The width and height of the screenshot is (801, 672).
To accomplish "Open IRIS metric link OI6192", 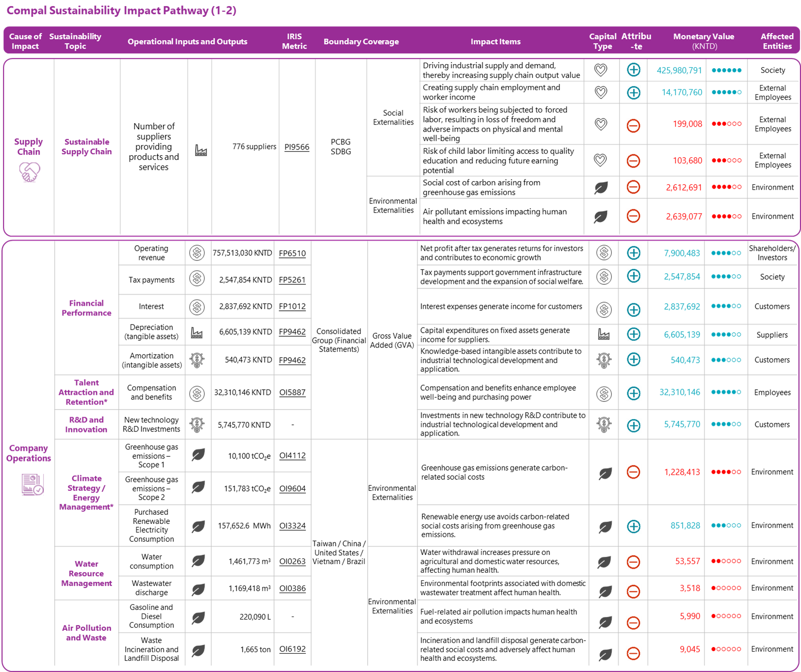I will pos(293,649).
